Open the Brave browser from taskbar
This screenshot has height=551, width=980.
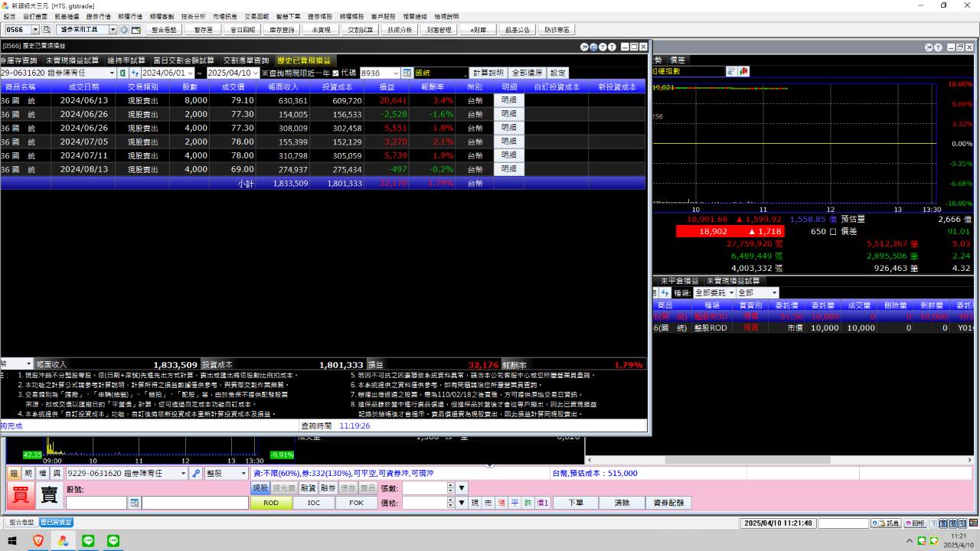38,540
